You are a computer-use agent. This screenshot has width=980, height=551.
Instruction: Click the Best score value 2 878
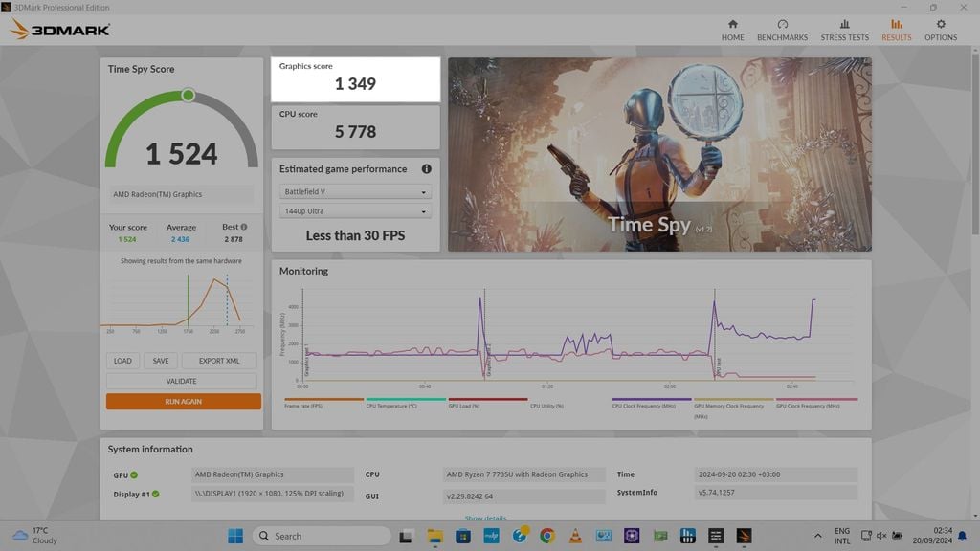click(x=234, y=239)
